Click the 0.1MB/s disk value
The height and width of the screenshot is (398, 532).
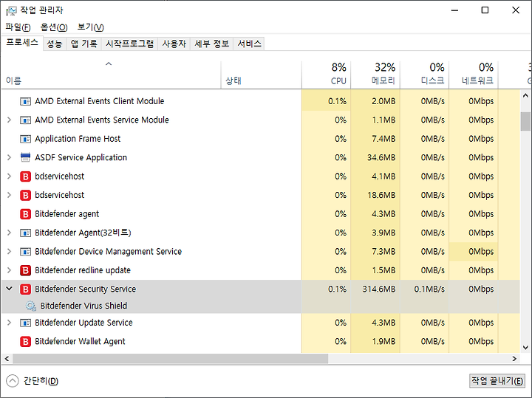[429, 289]
